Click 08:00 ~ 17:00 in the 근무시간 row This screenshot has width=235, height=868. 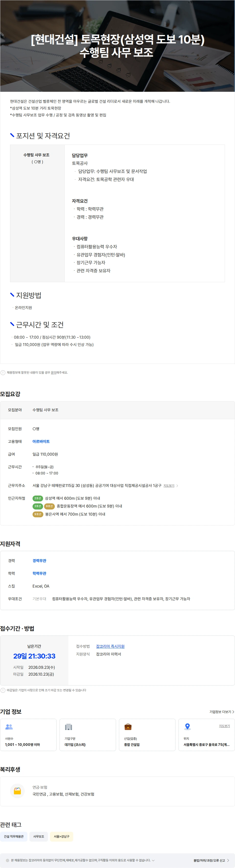point(47,473)
